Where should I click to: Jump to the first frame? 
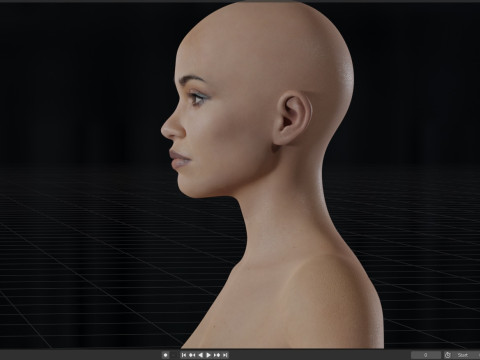pyautogui.click(x=184, y=355)
